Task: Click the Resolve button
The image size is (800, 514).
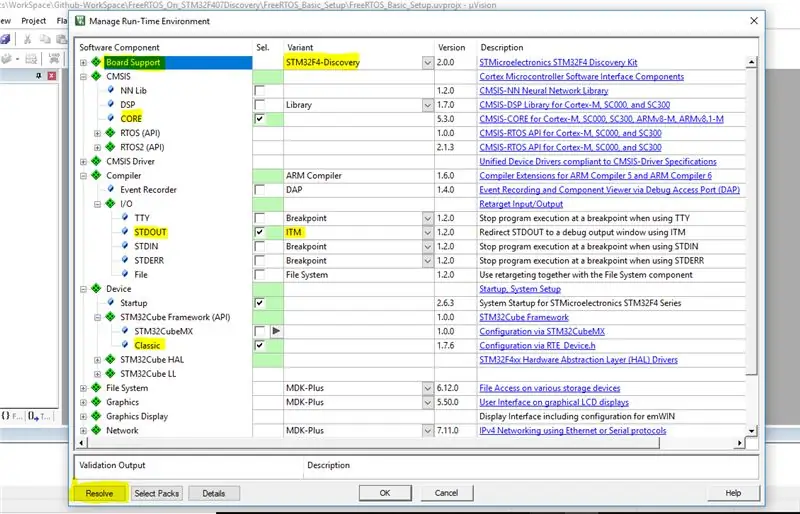Action: (x=99, y=493)
